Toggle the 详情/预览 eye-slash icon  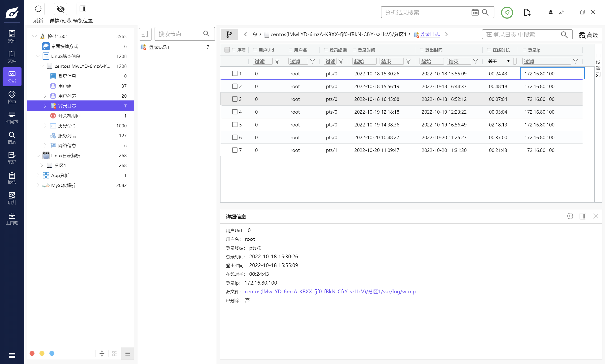click(x=60, y=9)
